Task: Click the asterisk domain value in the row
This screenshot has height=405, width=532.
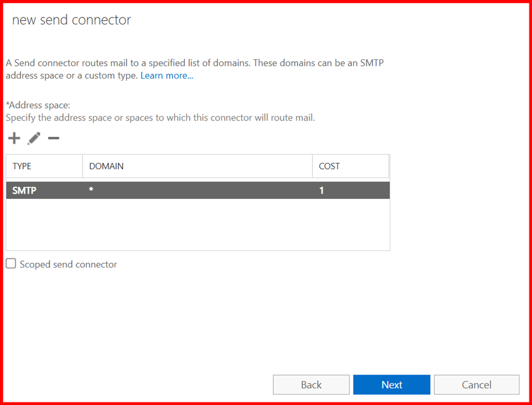Action: 91,190
